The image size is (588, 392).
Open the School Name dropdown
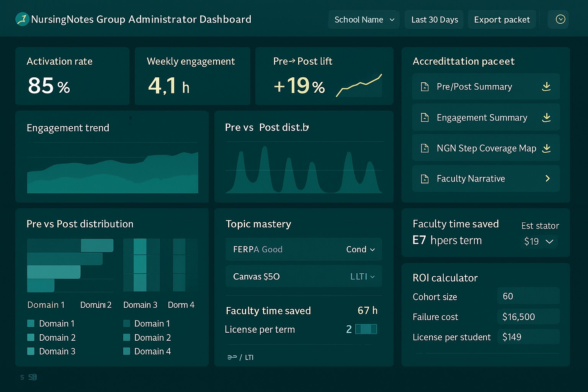click(363, 19)
